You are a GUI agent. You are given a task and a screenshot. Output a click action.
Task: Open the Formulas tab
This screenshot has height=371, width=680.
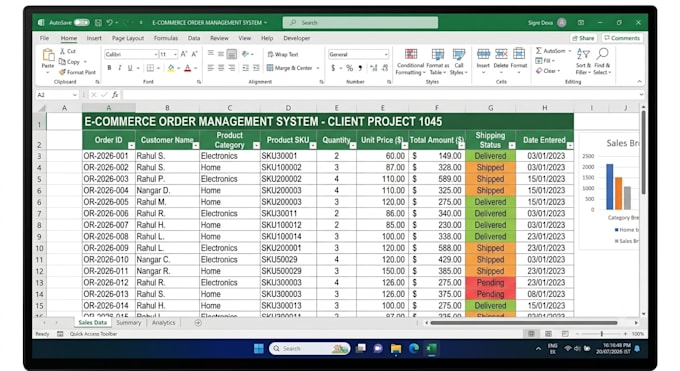[166, 38]
